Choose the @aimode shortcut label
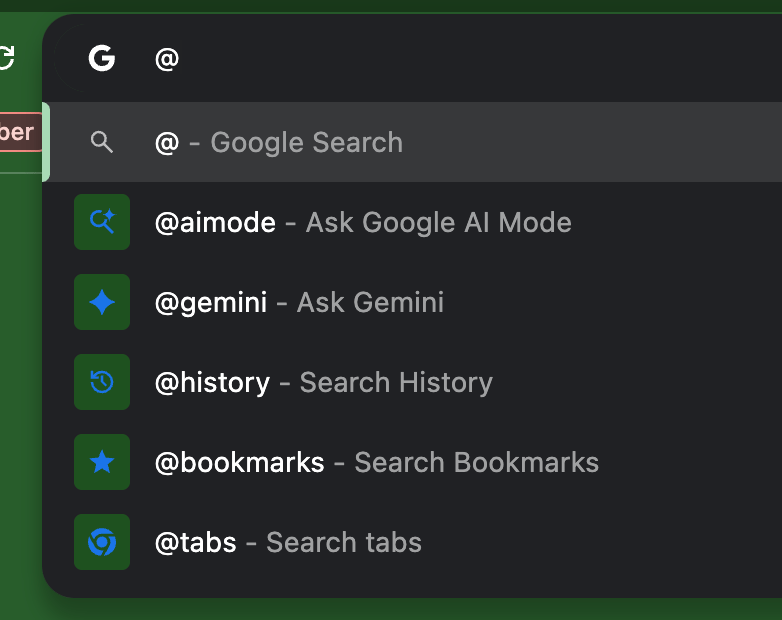Viewport: 782px width, 620px height. pos(215,222)
